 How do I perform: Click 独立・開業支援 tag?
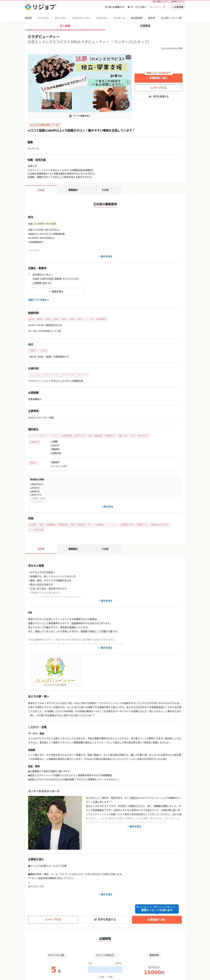(95, 436)
